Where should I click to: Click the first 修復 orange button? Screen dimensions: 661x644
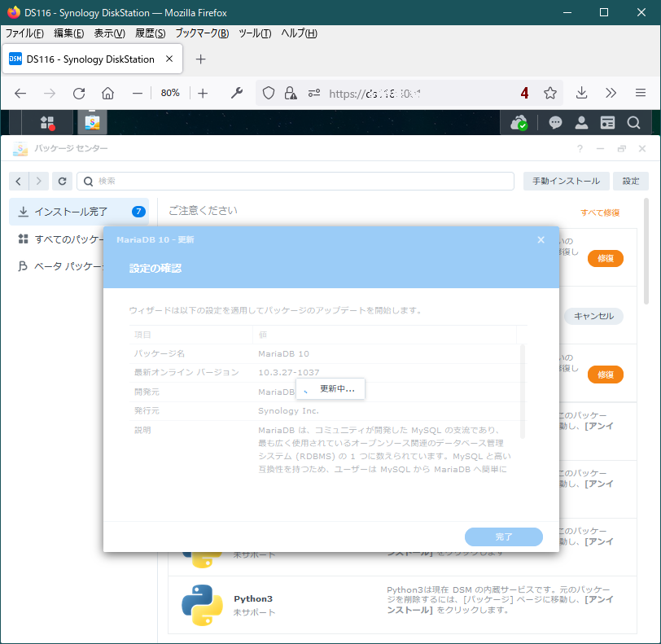coord(606,259)
